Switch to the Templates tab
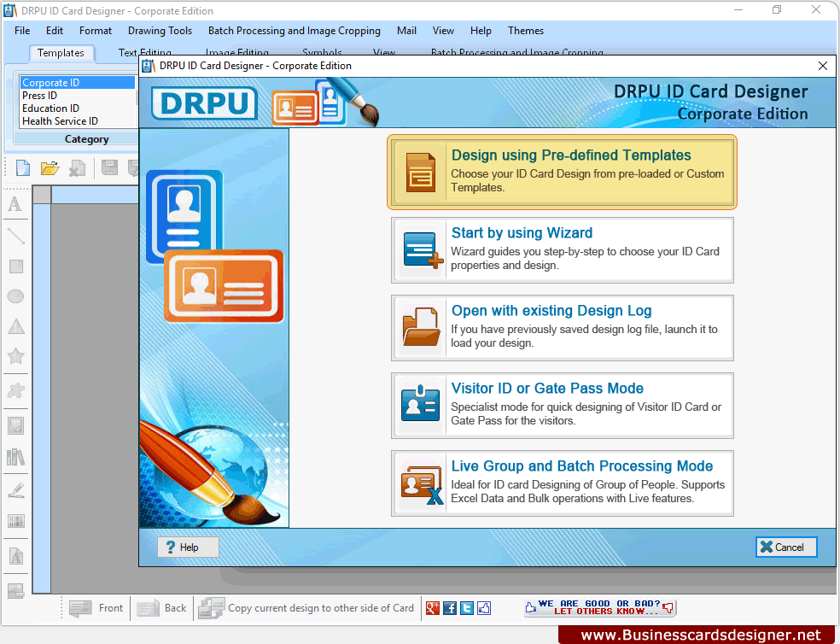This screenshot has width=840, height=644. tap(61, 53)
